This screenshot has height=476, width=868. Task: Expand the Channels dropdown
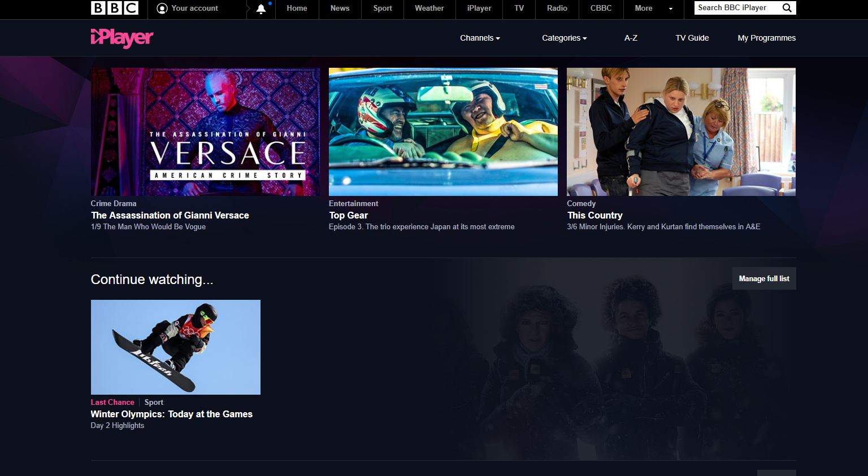click(x=480, y=38)
